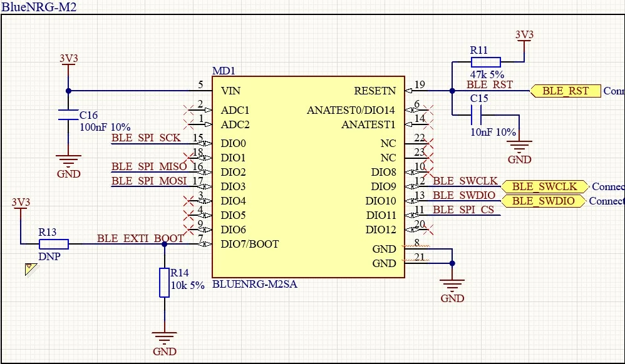Click the MD1 designator label
This screenshot has height=364, width=625.
224,71
